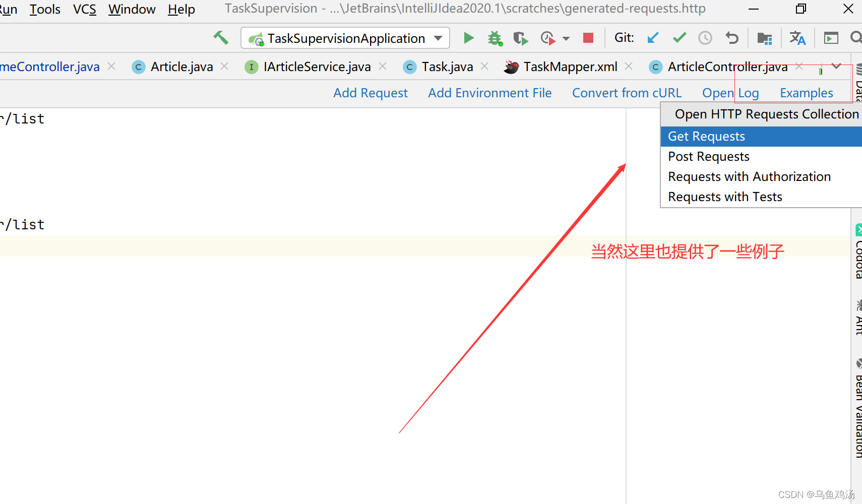Click Git update project blue arrow

[x=653, y=38]
